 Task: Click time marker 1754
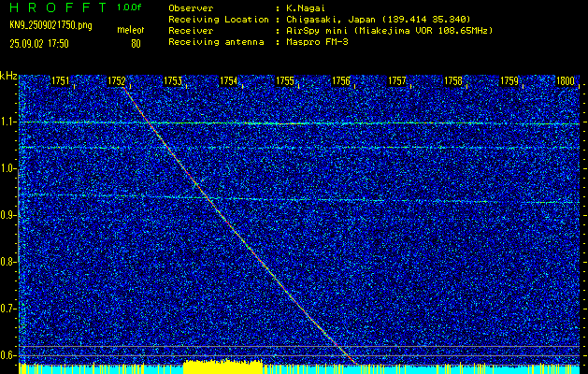point(228,80)
